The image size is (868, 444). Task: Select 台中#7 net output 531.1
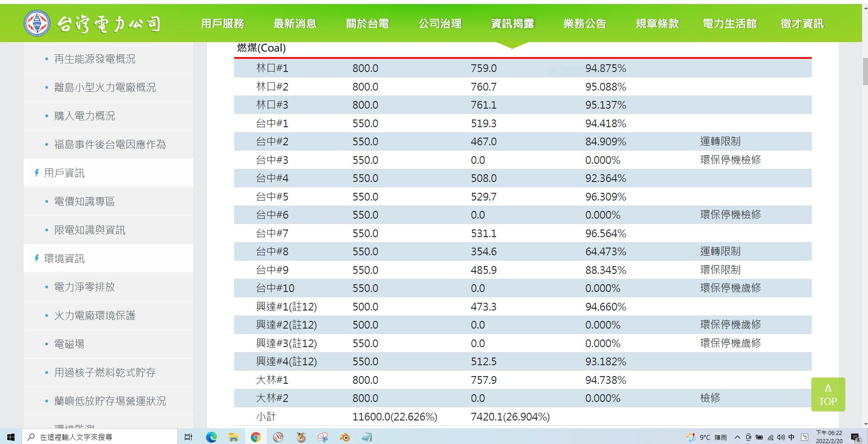click(x=483, y=233)
